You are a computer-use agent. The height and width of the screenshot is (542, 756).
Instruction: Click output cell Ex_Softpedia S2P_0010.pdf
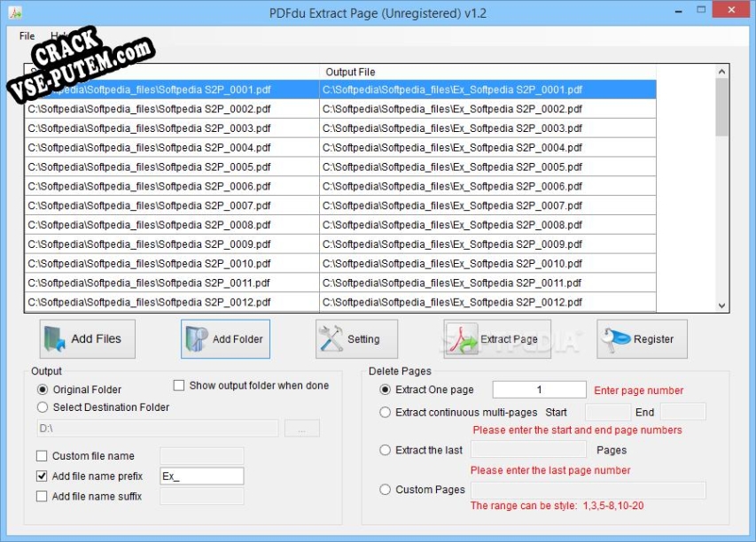[x=487, y=264]
